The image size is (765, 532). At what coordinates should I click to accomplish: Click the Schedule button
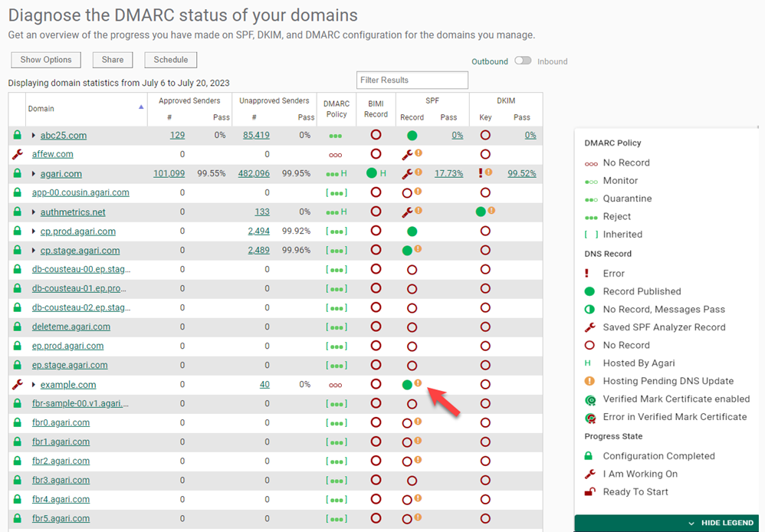click(171, 60)
